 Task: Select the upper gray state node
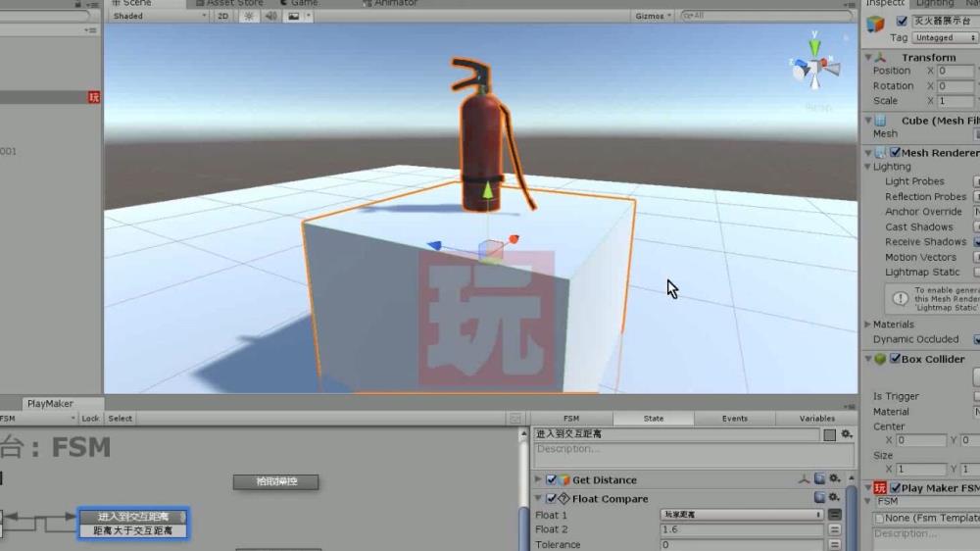tap(275, 481)
